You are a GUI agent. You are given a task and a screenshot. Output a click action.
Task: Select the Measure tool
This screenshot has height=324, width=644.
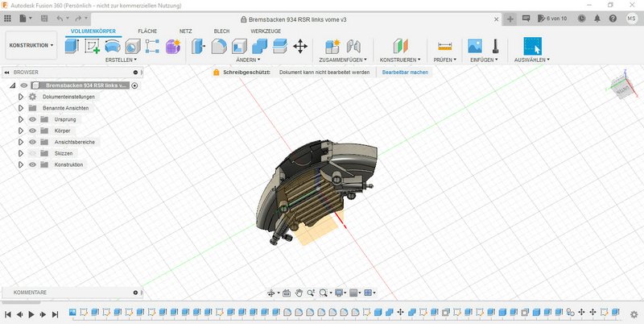coord(445,46)
